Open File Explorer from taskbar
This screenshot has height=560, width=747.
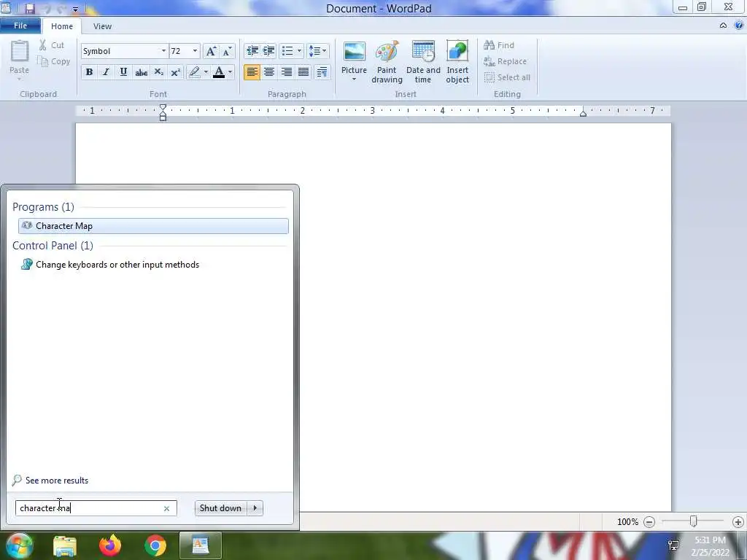pos(65,545)
